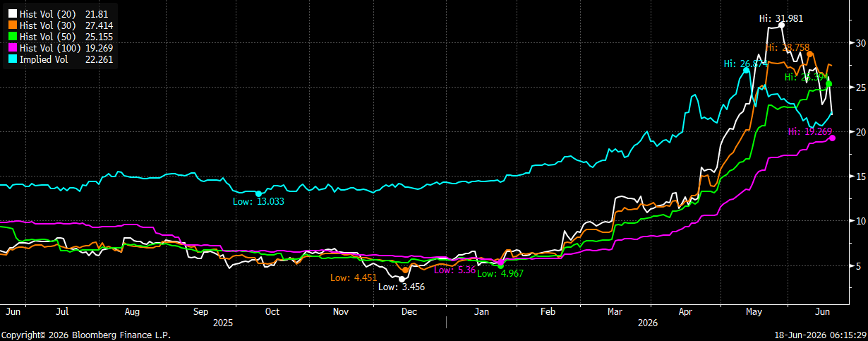868x341 pixels.
Task: Click the Hi: 31.981 white peak marker
Action: click(x=781, y=25)
